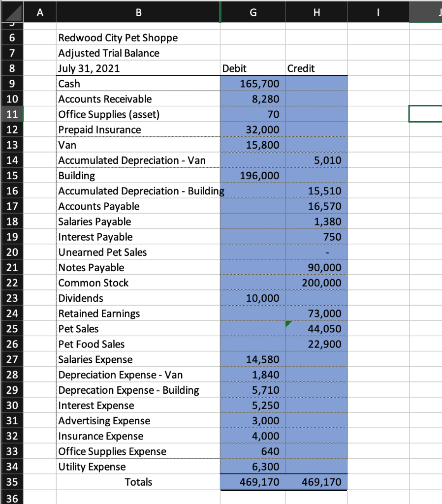Click the 'Utility Expense' label cell
Image resolution: width=442 pixels, height=504 pixels.
pos(138,467)
